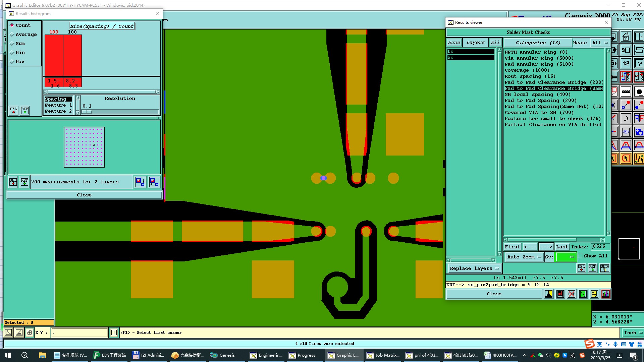Click the yellow notes report icon in Results viewer
The width and height of the screenshot is (644, 362).
tap(594, 294)
